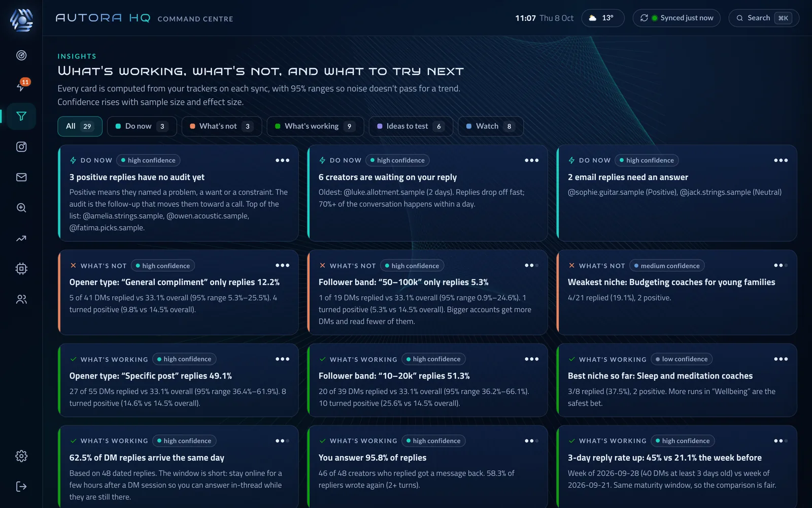Click "Best niche so far" card title

pos(660,376)
